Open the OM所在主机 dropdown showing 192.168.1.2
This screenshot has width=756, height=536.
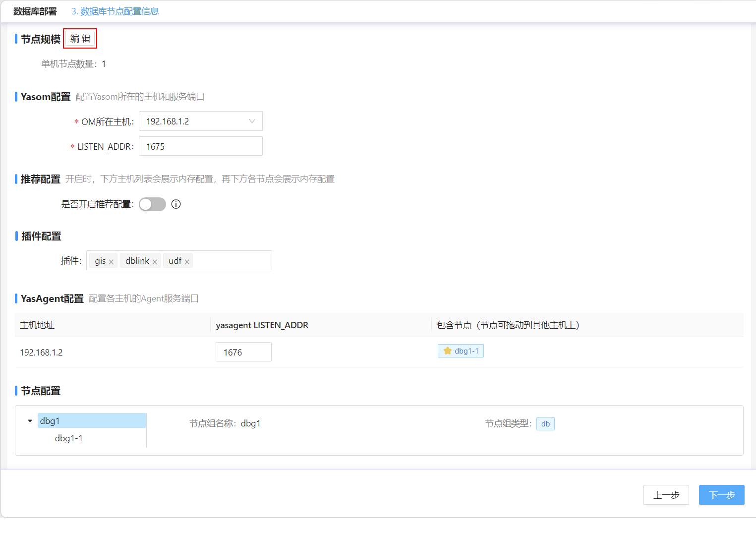(201, 121)
